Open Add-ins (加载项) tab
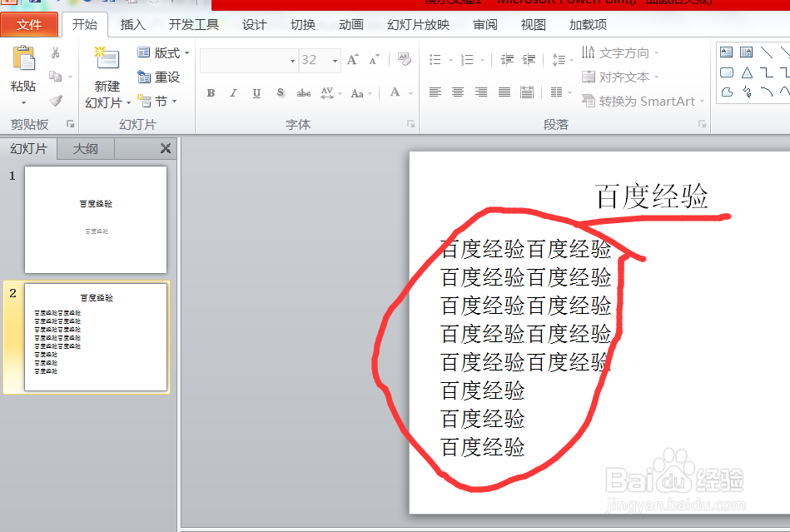790x532 pixels. (x=588, y=25)
